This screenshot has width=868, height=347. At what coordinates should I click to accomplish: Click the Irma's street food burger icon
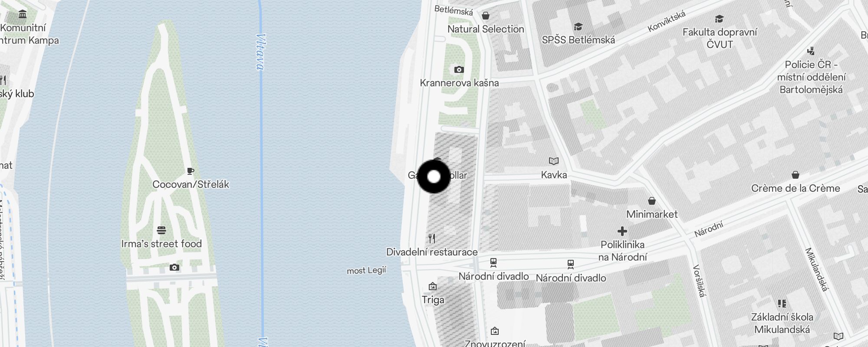[161, 230]
